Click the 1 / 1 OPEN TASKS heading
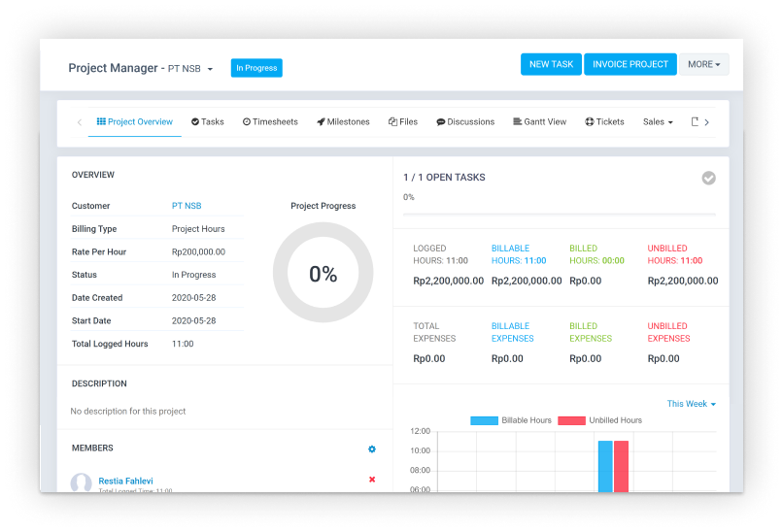Screen dimensions: 783x532 point(444,177)
